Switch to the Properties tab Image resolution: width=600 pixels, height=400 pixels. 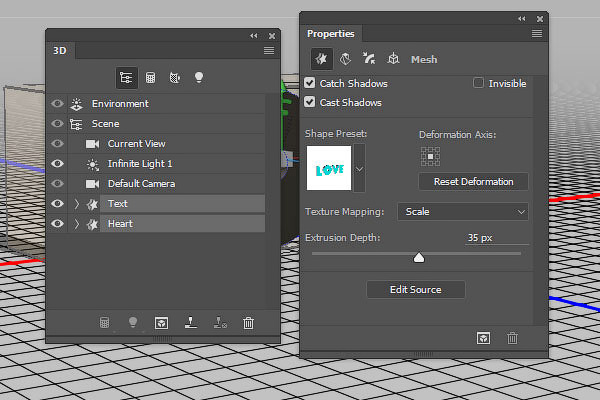[331, 34]
